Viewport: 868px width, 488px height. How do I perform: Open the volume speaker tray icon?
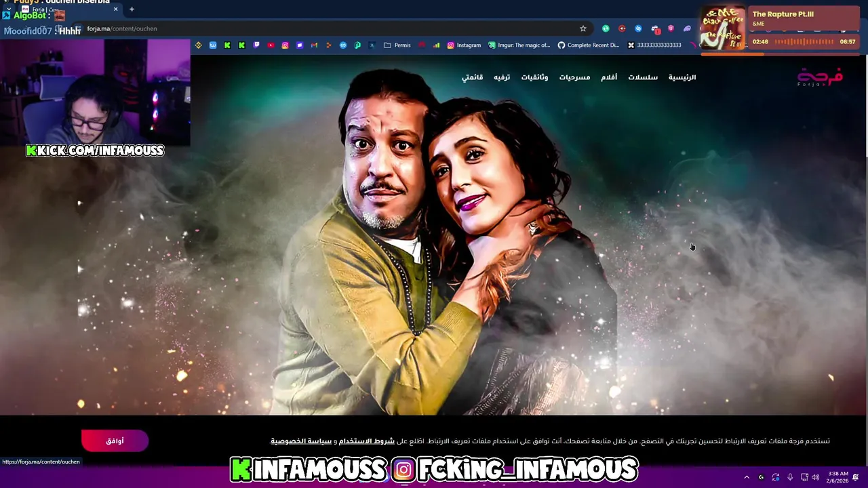pyautogui.click(x=815, y=477)
